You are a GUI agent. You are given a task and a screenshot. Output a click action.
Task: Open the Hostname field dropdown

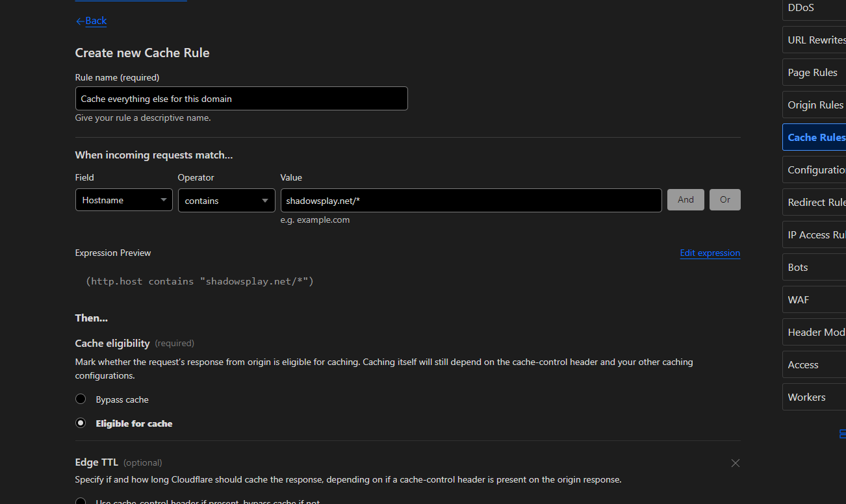point(123,200)
